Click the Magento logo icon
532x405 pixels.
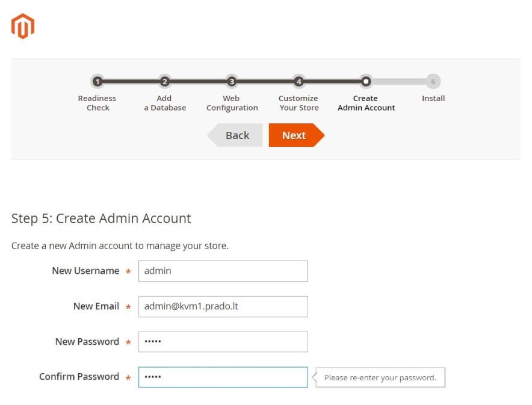coord(23,26)
